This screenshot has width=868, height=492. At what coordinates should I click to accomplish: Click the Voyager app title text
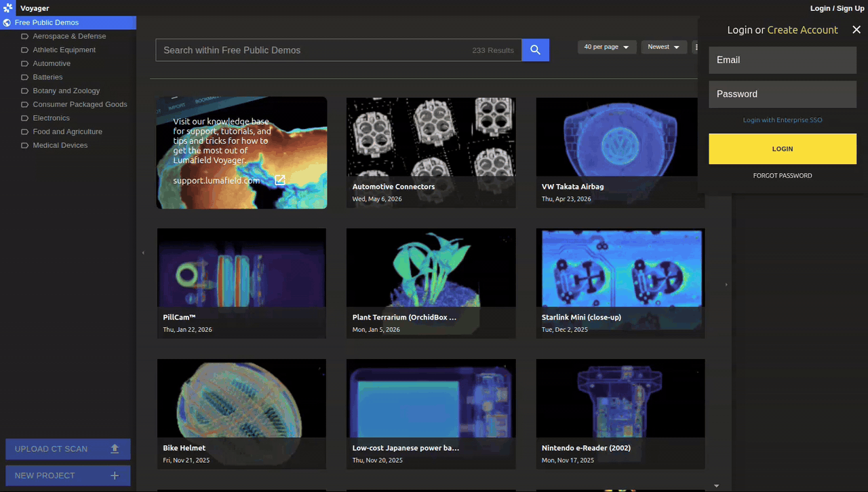(x=35, y=8)
